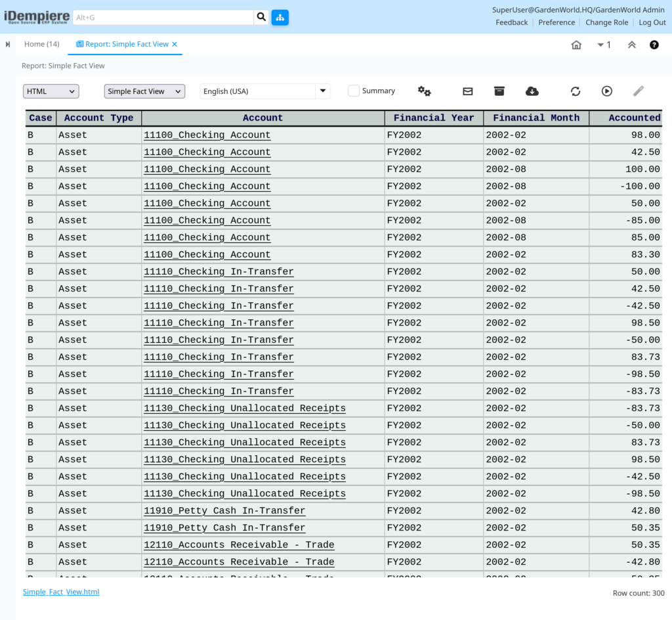The height and width of the screenshot is (620, 672).
Task: Click the Financial Month column header
Action: tap(536, 118)
